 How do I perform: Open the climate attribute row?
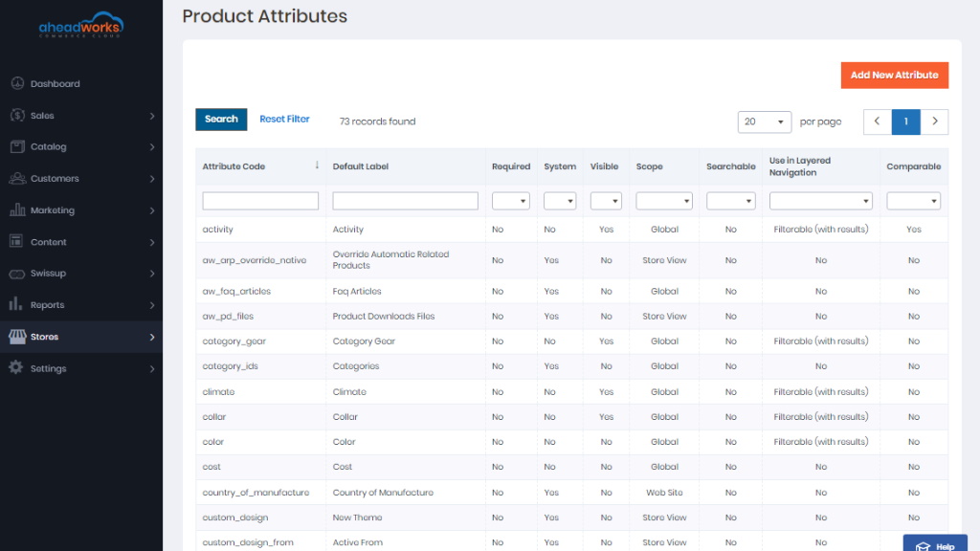coord(572,391)
